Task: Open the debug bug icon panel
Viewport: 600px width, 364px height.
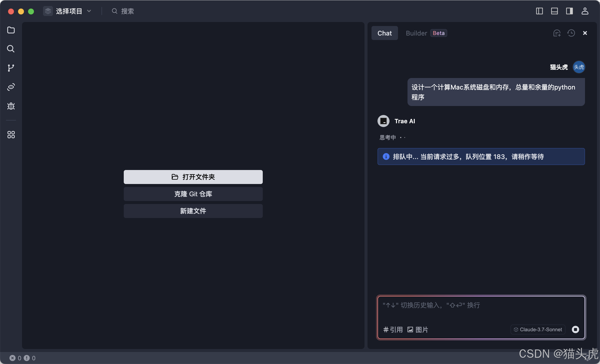Action: point(11,106)
